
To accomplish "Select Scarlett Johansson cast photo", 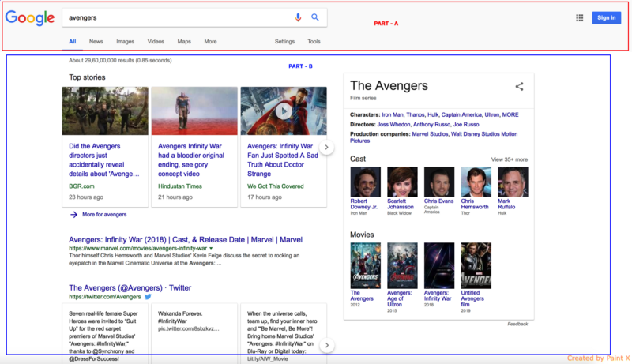I will pos(402,182).
